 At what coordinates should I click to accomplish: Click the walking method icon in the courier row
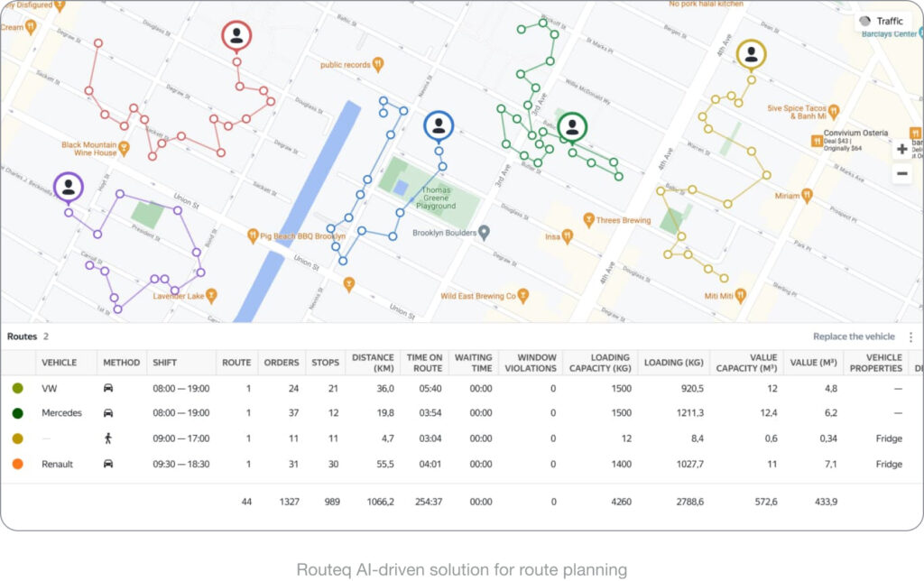pos(108,438)
